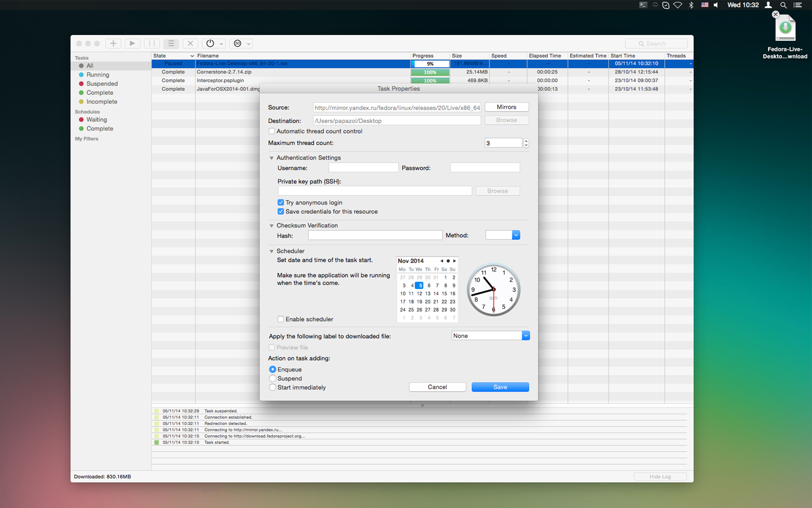
Task: Uncheck Try anonymous login
Action: coord(280,202)
